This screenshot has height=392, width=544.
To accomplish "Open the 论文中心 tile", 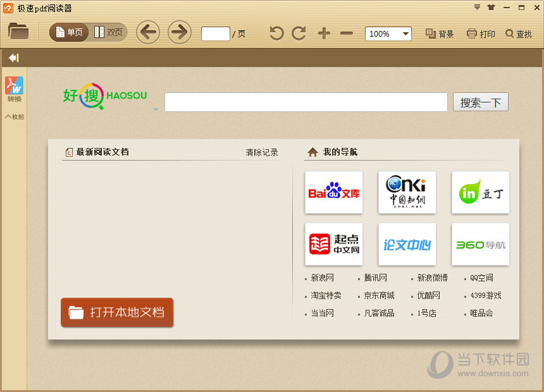I will point(407,244).
